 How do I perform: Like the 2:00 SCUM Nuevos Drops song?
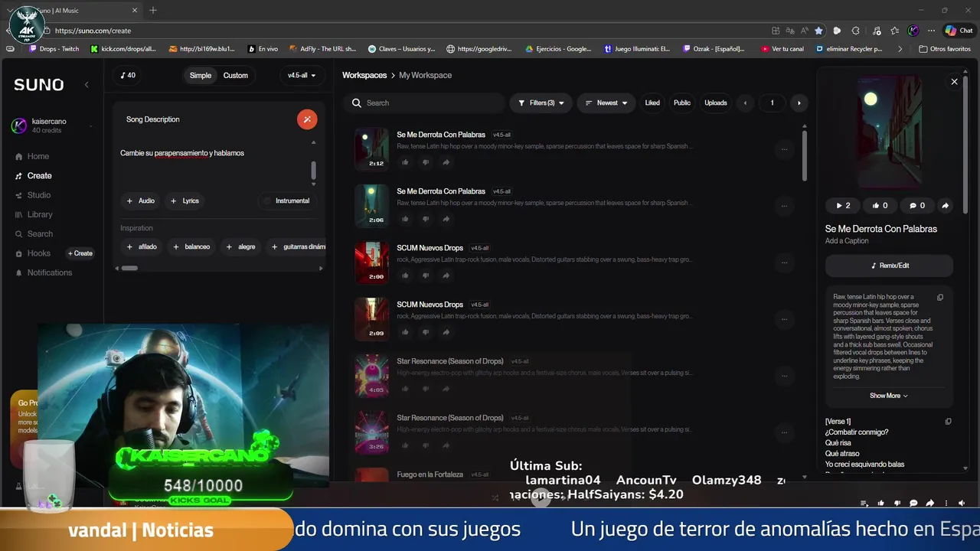pyautogui.click(x=405, y=275)
